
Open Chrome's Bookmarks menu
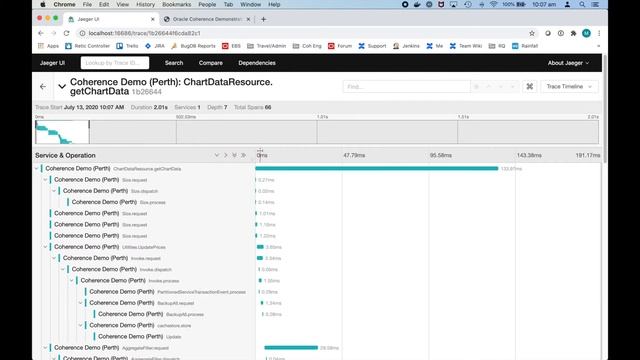point(176,4)
